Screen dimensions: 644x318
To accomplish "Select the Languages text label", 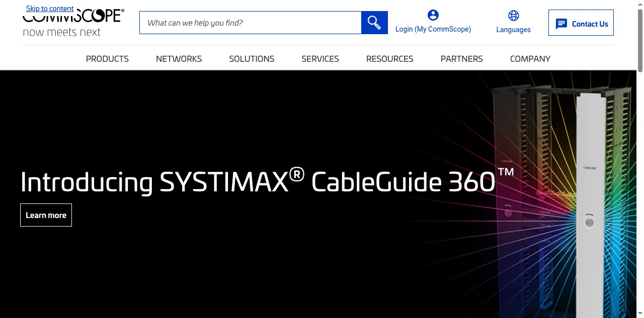I will coord(513,30).
